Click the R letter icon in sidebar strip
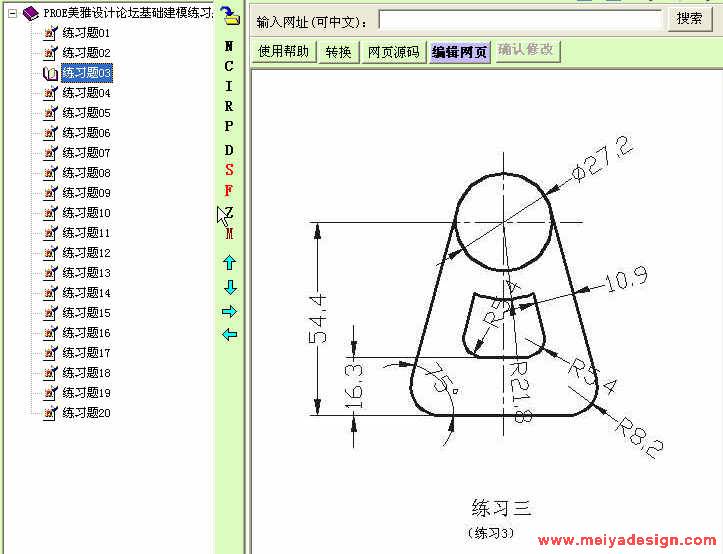Viewport: 723px width, 554px height. point(229,106)
